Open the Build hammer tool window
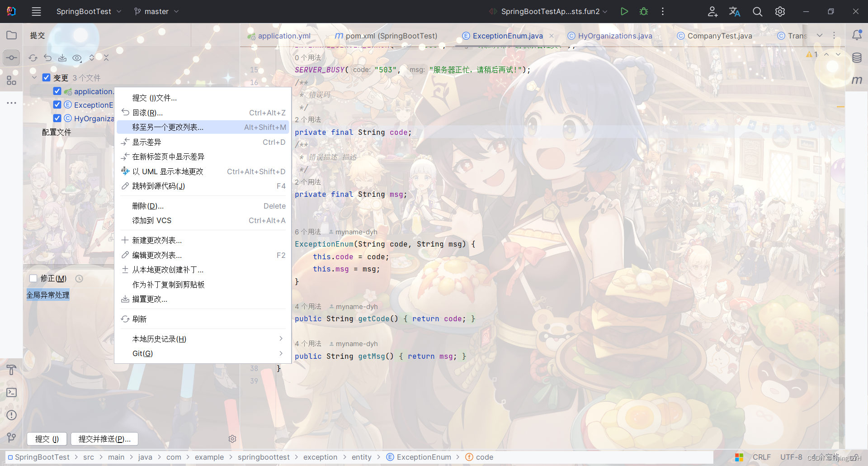Viewport: 868px width, 466px height. [x=11, y=370]
